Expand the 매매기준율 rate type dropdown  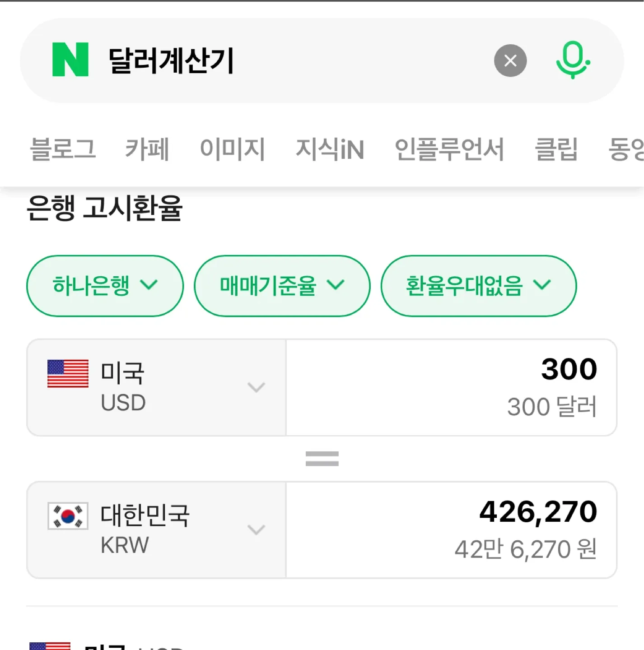282,285
